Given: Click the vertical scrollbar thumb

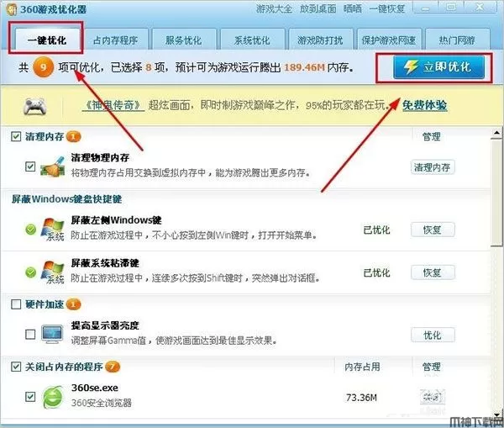Looking at the screenshot, I should 497,193.
